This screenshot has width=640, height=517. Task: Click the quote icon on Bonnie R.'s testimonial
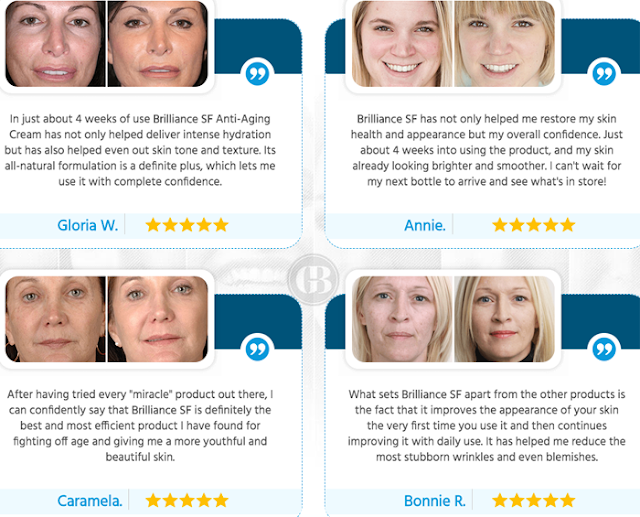click(604, 349)
